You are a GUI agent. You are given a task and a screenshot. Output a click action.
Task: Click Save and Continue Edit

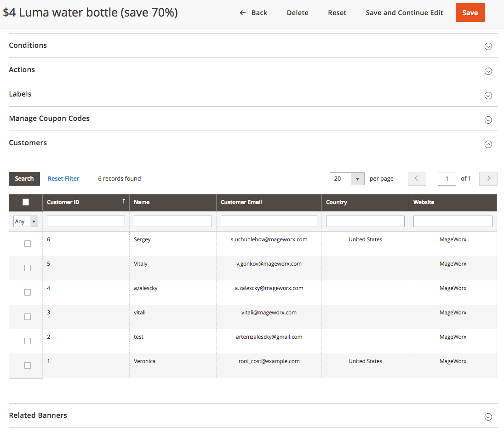click(404, 13)
